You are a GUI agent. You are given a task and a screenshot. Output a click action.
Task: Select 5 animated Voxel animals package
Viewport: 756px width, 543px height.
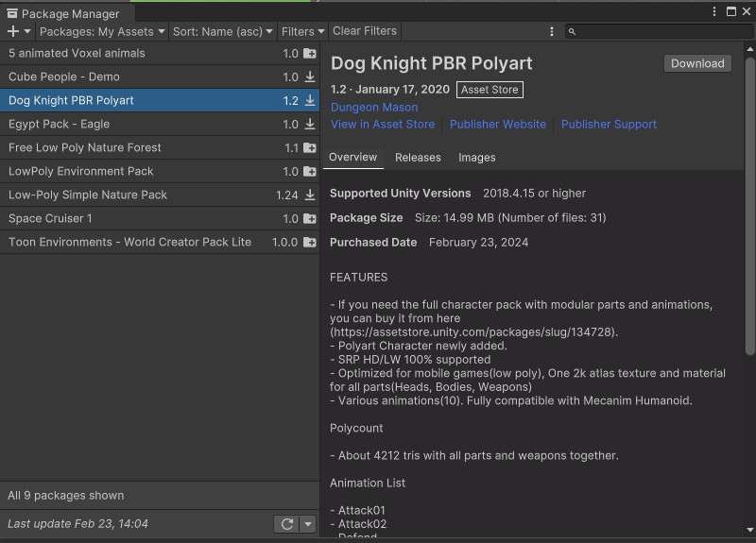tap(160, 53)
